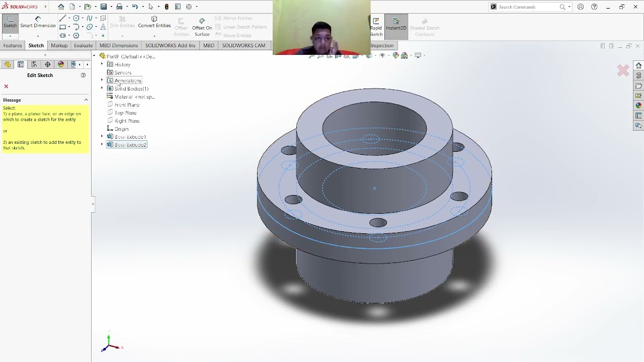The height and width of the screenshot is (362, 644).
Task: Select the Arc sketch tool
Action: tap(76, 27)
